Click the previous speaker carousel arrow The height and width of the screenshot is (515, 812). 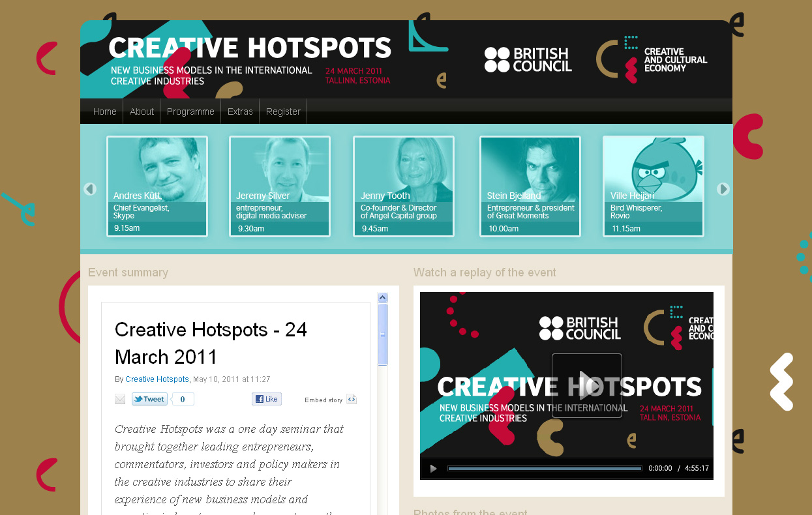tap(90, 189)
